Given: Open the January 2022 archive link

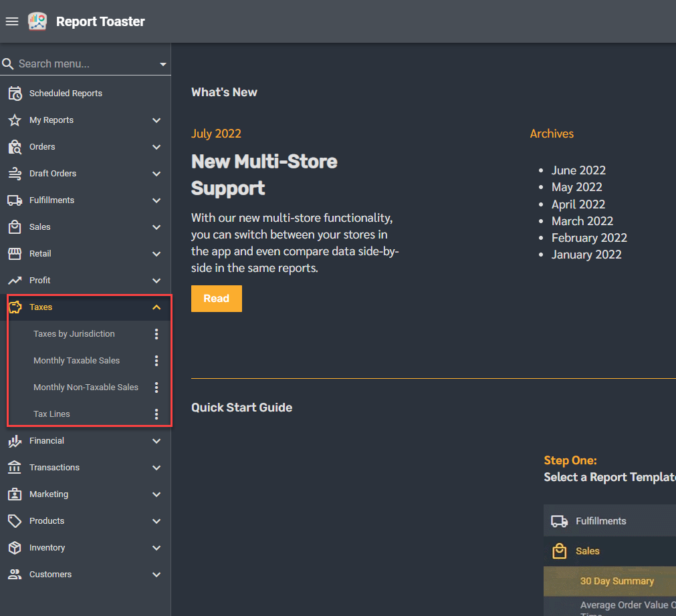Looking at the screenshot, I should (x=586, y=255).
